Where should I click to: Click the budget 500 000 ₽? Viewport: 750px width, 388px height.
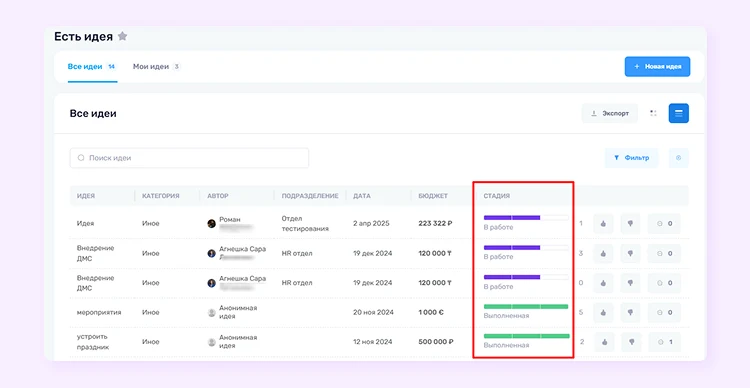pos(436,342)
